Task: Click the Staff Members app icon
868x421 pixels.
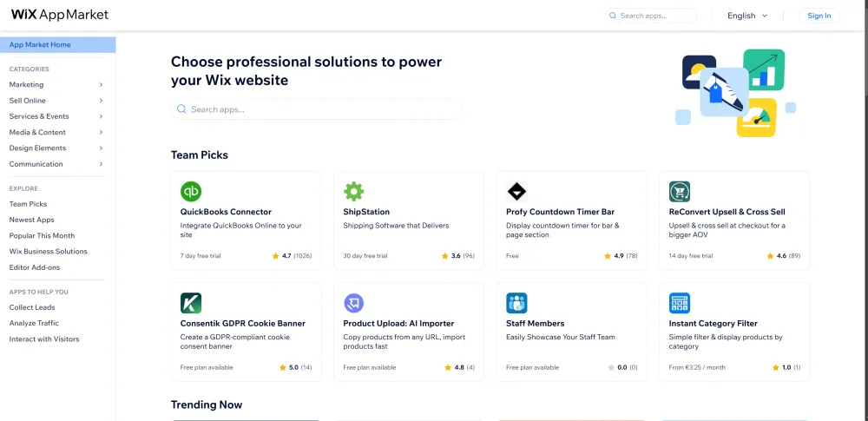Action: coord(516,303)
